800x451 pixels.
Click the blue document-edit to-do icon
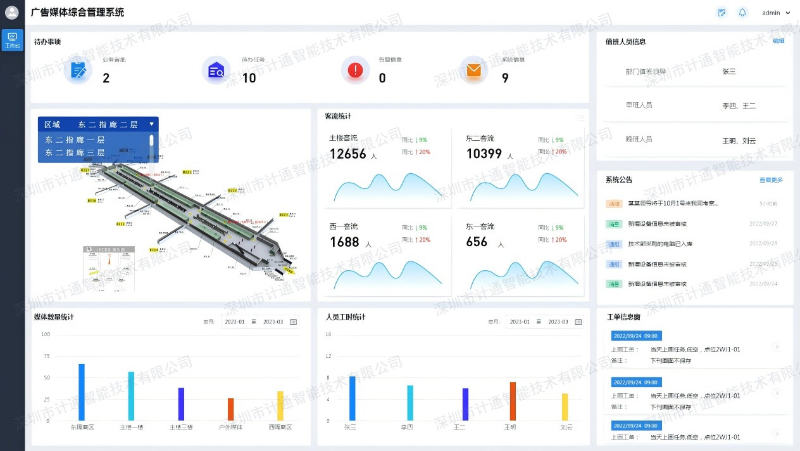(x=76, y=70)
